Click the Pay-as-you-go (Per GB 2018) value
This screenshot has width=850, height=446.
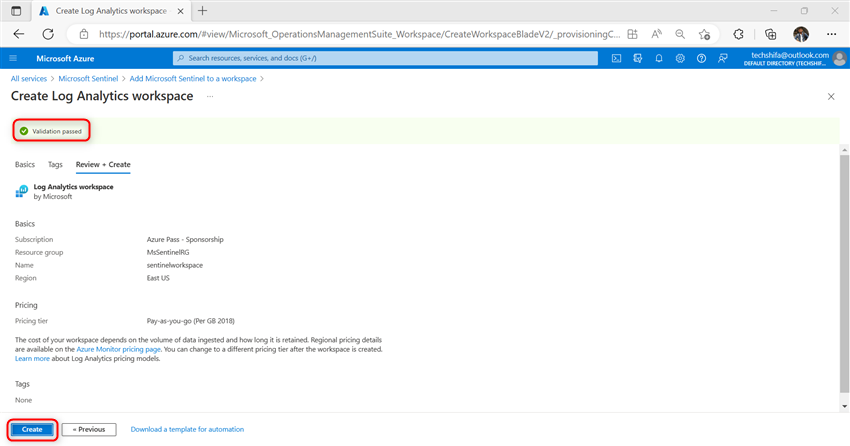coord(190,321)
